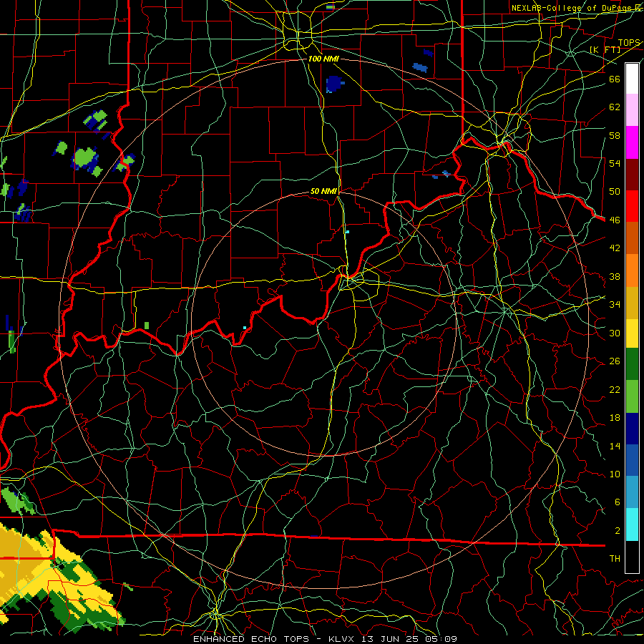
Task: Click the cyan 10 kft legend swatch
Action: 632,525
